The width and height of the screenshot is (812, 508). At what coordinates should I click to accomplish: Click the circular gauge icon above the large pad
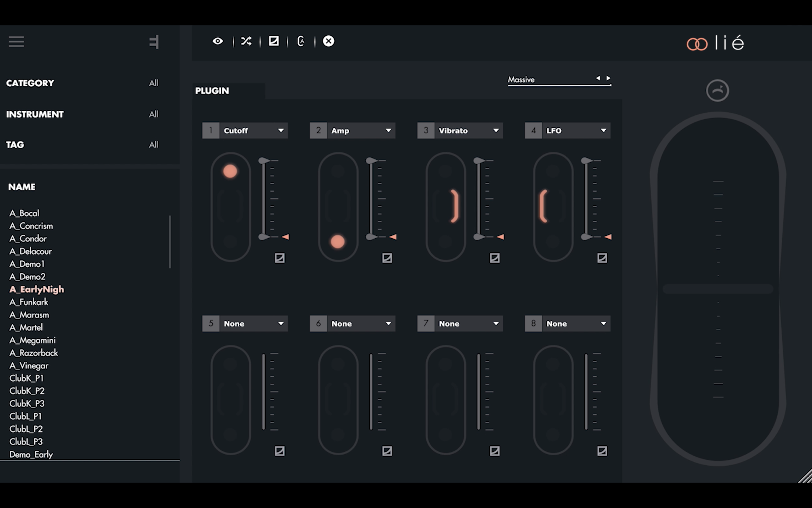pos(717,90)
